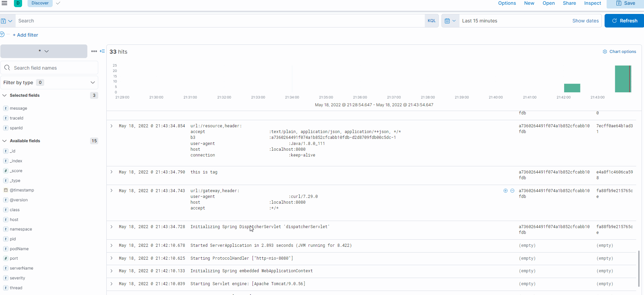The width and height of the screenshot is (644, 295).
Task: Open index pattern options three-dot menu
Action: click(94, 51)
